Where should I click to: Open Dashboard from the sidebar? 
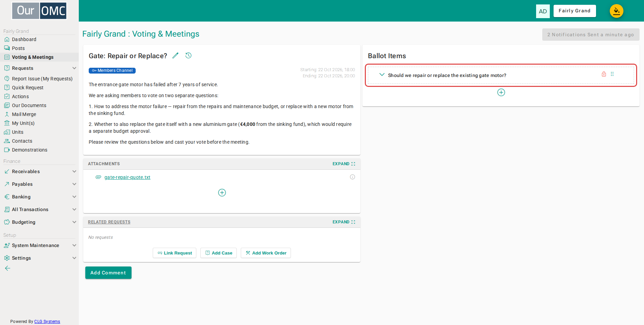24,39
